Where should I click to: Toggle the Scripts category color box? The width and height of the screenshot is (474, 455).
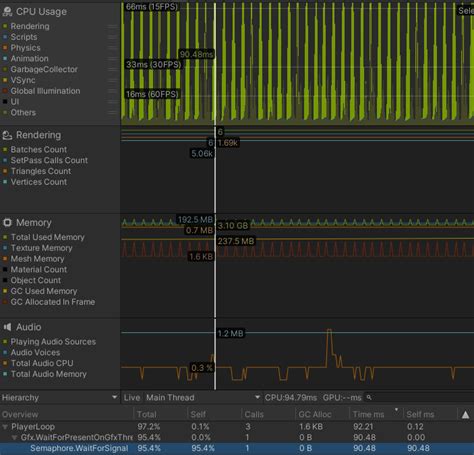click(5, 37)
